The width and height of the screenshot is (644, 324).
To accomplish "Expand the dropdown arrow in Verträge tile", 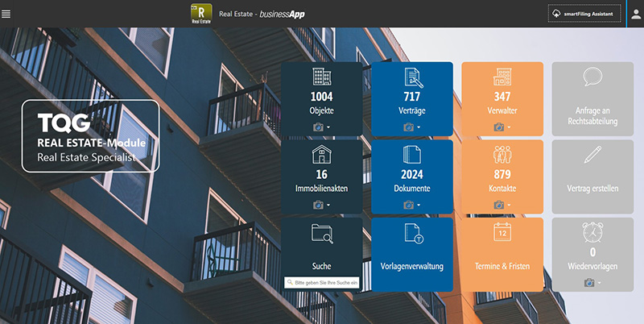I will coord(419,127).
